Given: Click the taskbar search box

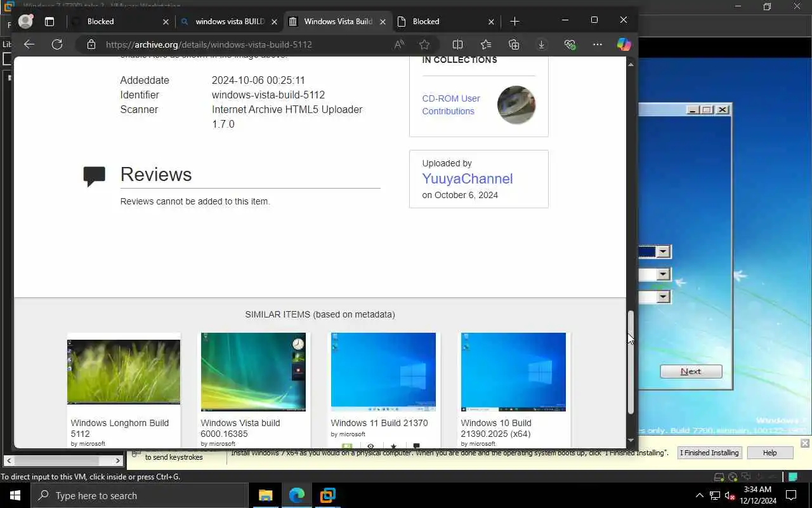Looking at the screenshot, I should coord(140,495).
